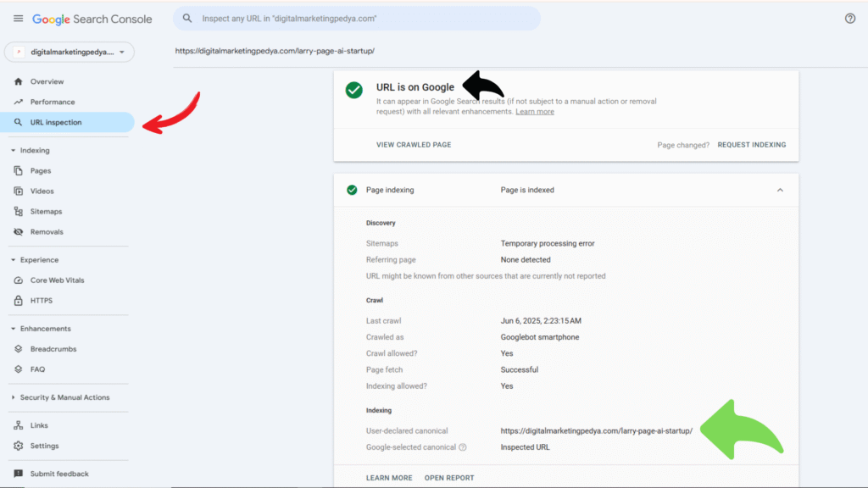Collapse the Page indexing card chevron
Screen dimensions: 868x488
coord(780,190)
